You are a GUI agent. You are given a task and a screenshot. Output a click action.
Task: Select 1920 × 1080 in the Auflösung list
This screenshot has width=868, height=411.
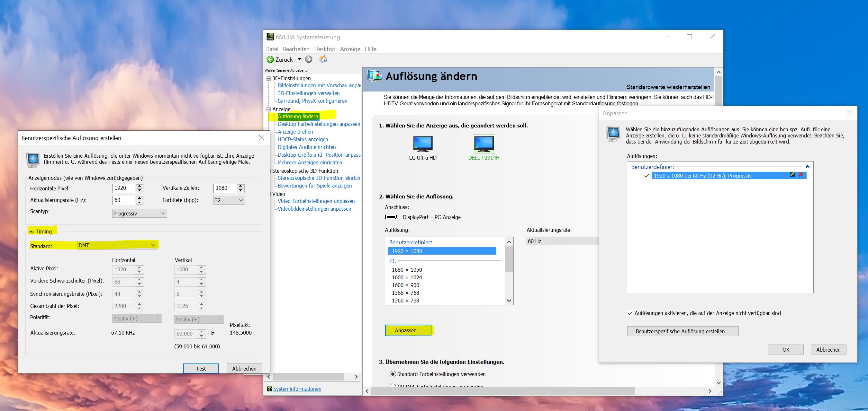pos(442,251)
